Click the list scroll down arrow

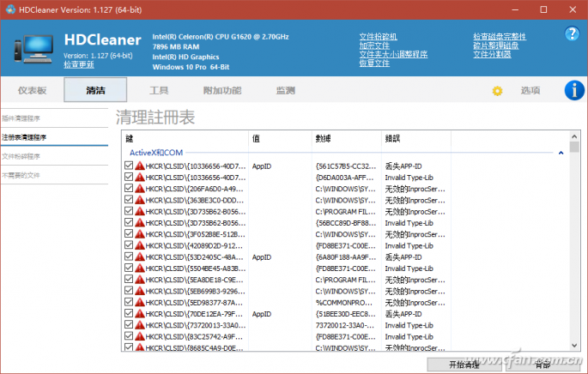pyautogui.click(x=574, y=346)
